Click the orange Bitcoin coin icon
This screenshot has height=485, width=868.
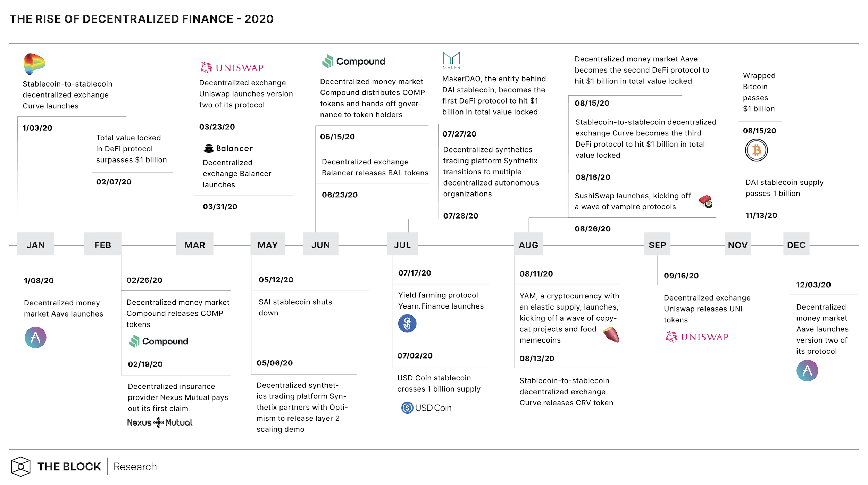coord(756,150)
